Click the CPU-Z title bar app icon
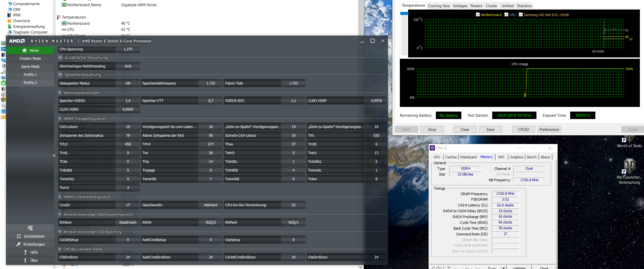Image resolution: width=644 pixels, height=269 pixels. coord(432,148)
